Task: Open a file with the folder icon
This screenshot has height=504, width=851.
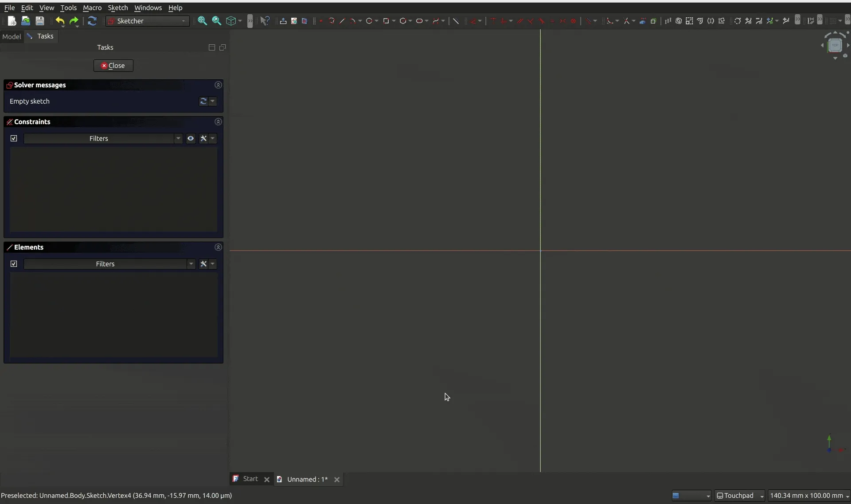Action: pos(26,21)
